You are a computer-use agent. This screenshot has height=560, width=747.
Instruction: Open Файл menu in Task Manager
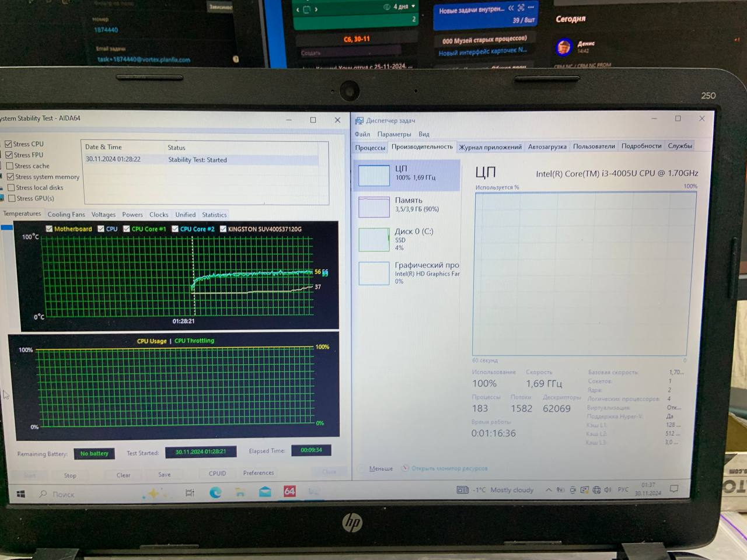[362, 134]
